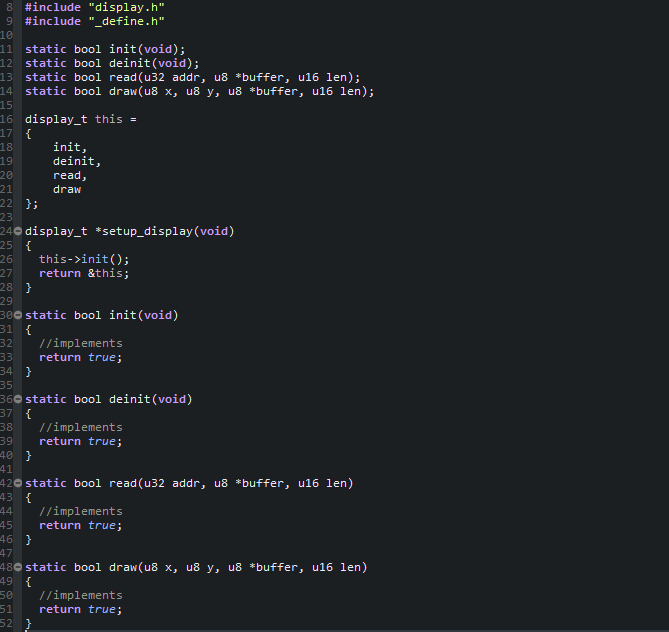
Task: Click the "_define.h" include string
Action: click(x=126, y=21)
